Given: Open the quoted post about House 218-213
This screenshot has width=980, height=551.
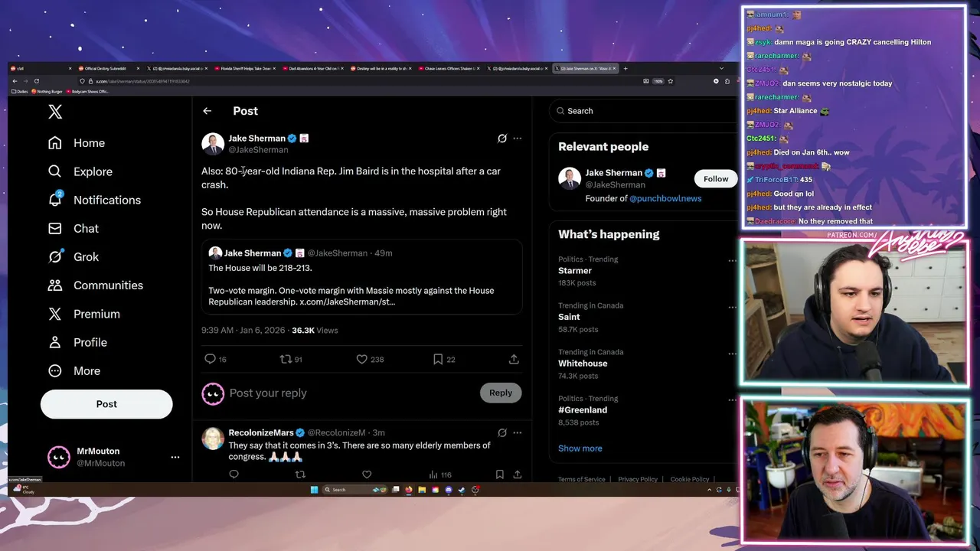Looking at the screenshot, I should [x=362, y=277].
